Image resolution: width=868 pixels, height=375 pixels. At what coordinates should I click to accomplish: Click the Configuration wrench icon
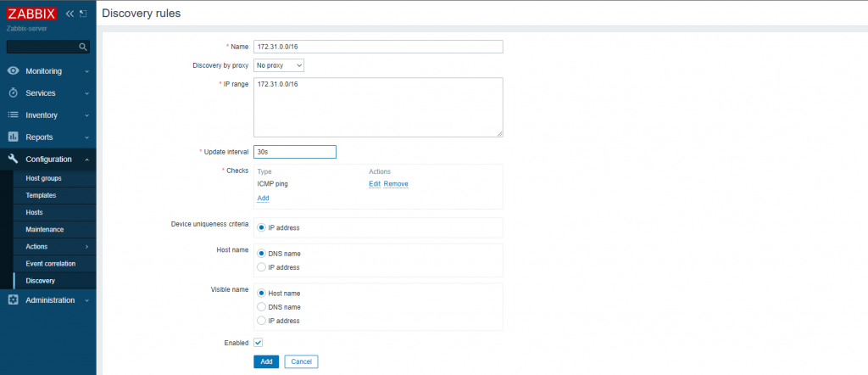coord(14,159)
